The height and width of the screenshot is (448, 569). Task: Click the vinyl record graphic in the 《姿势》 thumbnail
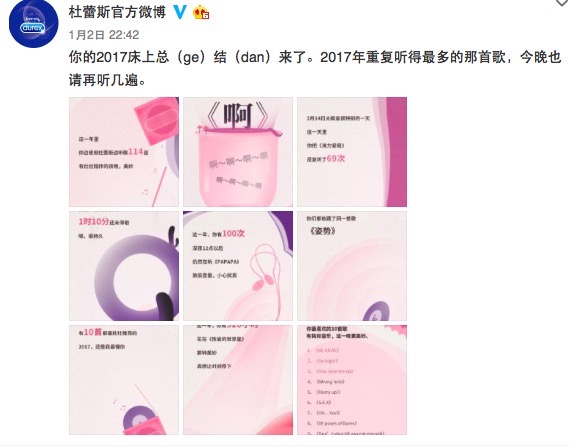(x=376, y=311)
